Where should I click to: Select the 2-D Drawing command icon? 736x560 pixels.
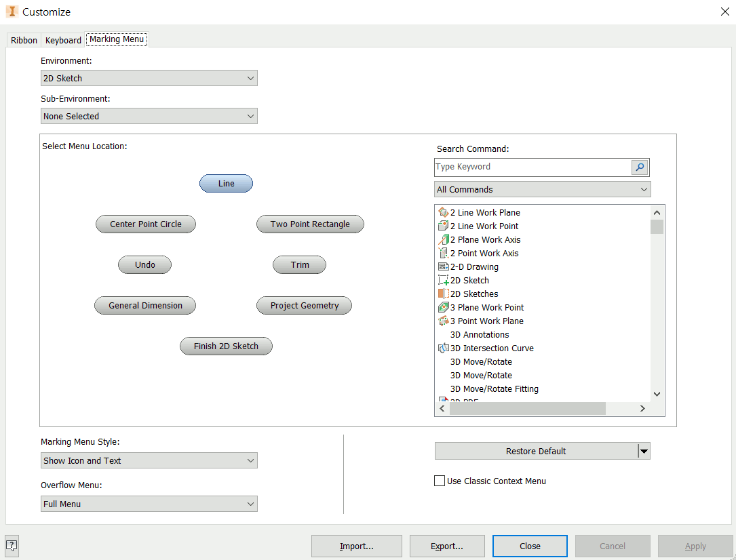[x=444, y=267]
